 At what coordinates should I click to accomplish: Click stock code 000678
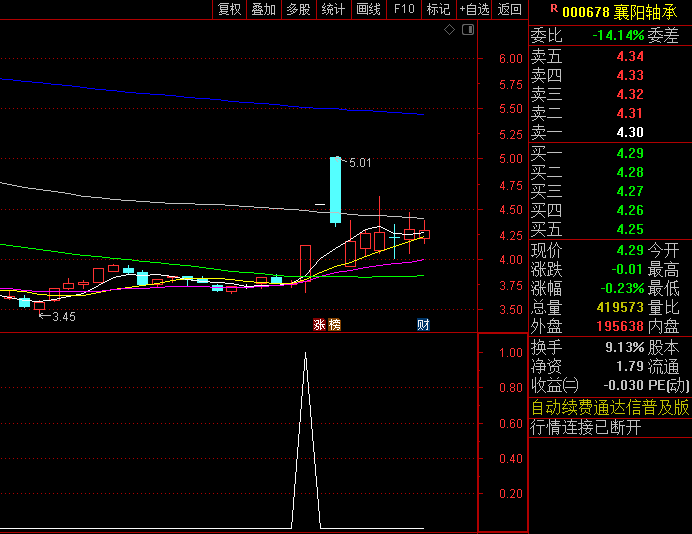[586, 12]
